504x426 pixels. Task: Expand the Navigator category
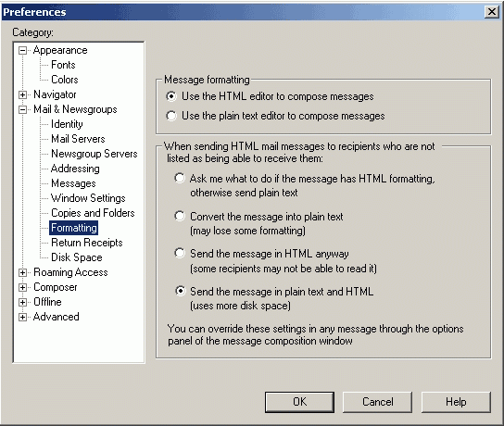(22, 94)
